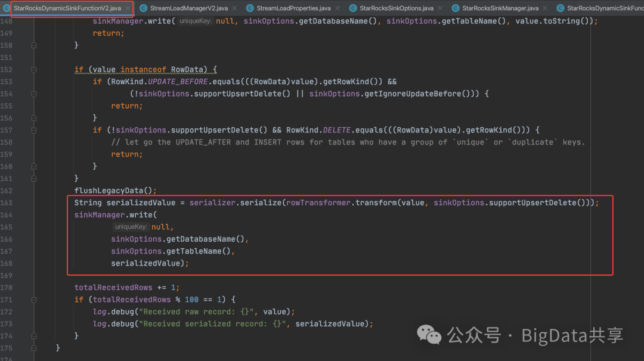Click "Received serialized record" string on line 173
Screen dimensions: 644x361
213,324
